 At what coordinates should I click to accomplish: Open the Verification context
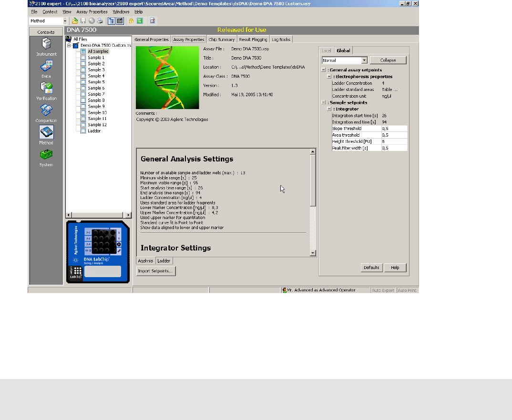[46, 91]
